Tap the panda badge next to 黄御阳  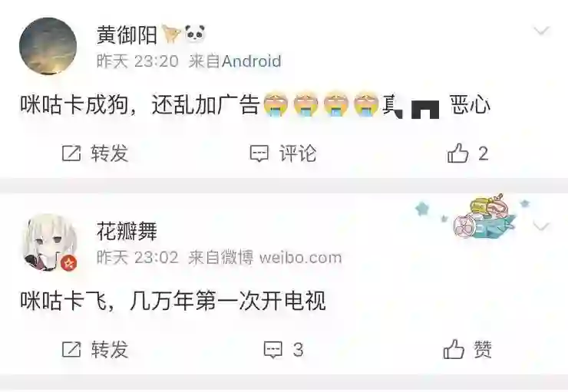click(x=195, y=33)
